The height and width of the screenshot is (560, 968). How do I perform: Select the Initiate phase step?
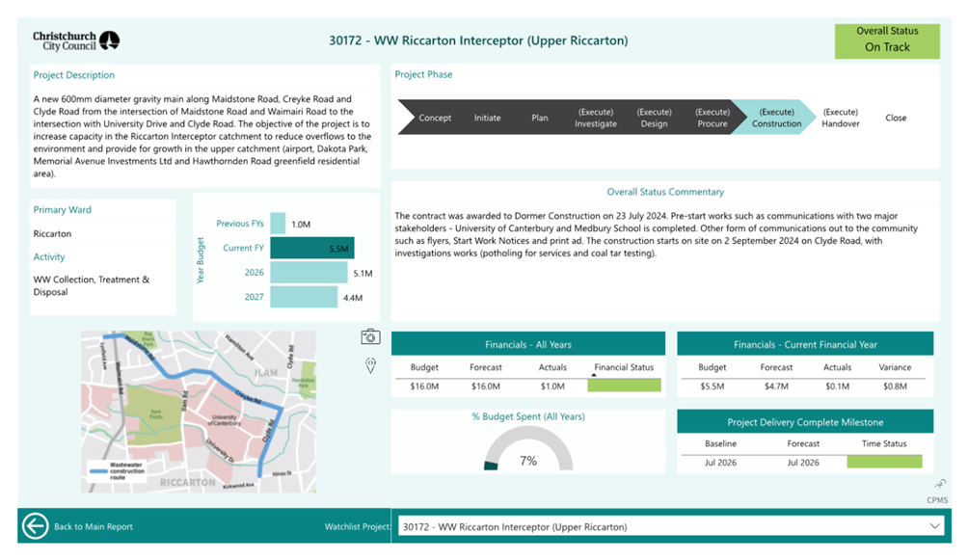click(x=487, y=118)
